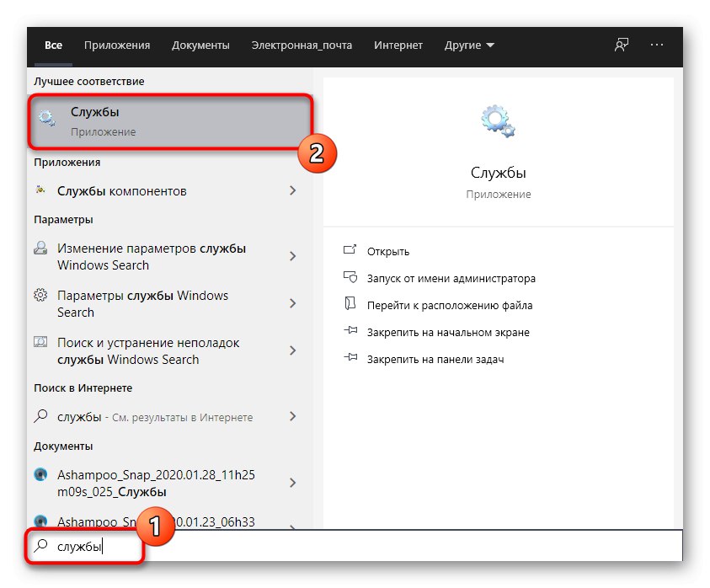
Task: Click the magnifier icon in search box
Action: pyautogui.click(x=40, y=547)
